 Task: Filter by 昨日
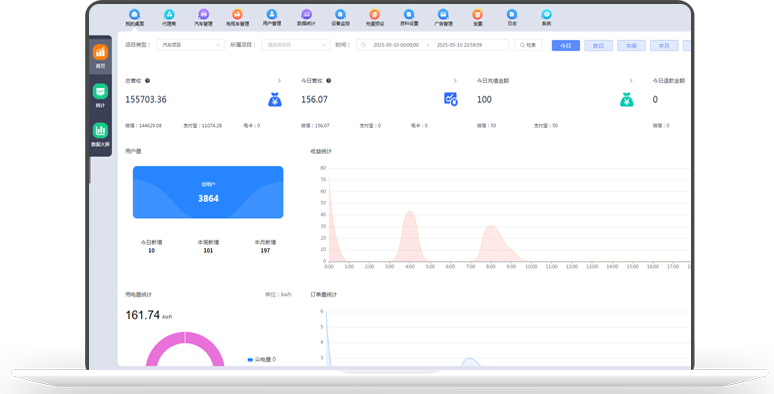click(598, 45)
